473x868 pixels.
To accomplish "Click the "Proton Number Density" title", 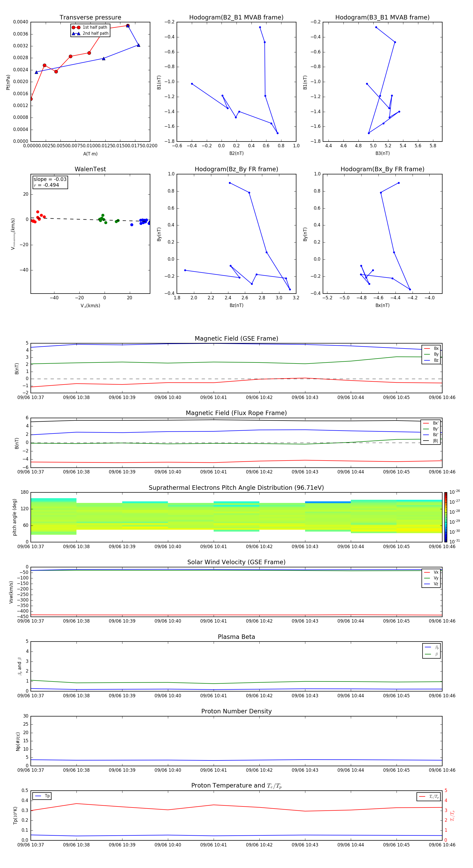I will click(236, 711).
